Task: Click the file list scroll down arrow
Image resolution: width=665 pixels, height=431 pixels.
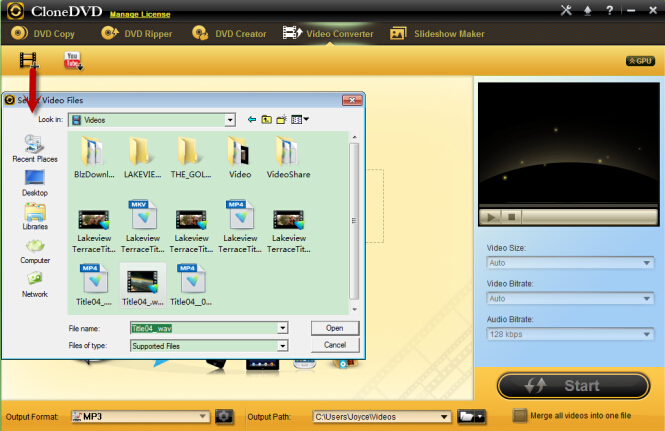Action: coord(355,310)
